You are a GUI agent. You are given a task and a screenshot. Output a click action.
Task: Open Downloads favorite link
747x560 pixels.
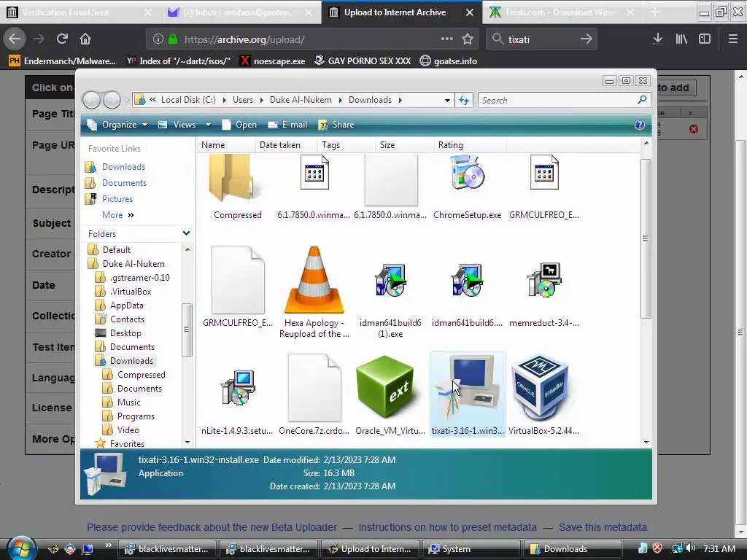point(123,167)
